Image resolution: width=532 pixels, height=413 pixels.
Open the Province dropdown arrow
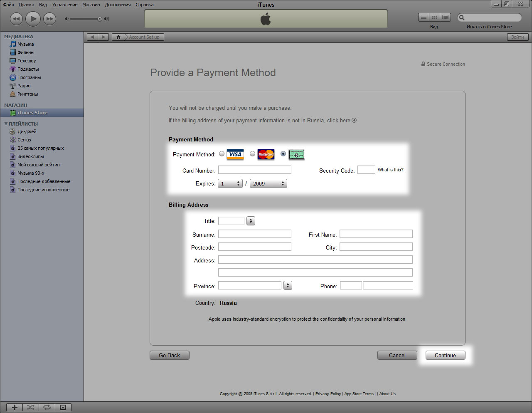(288, 285)
